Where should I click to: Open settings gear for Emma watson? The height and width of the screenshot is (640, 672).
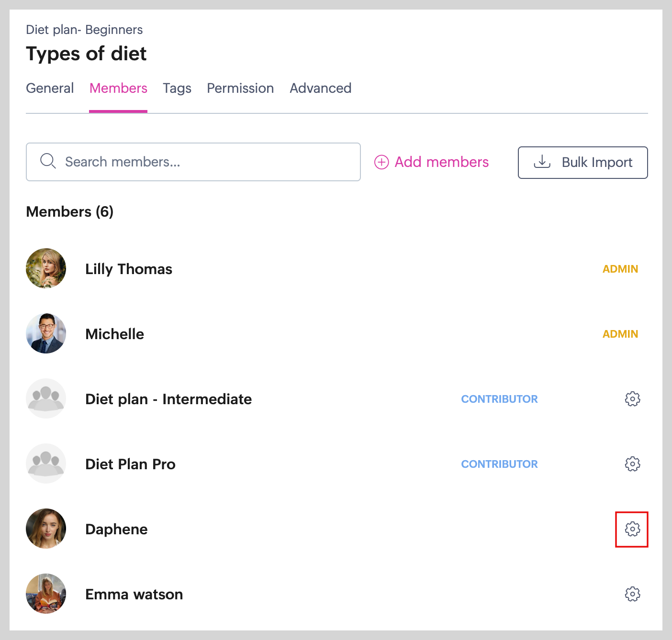pos(632,594)
